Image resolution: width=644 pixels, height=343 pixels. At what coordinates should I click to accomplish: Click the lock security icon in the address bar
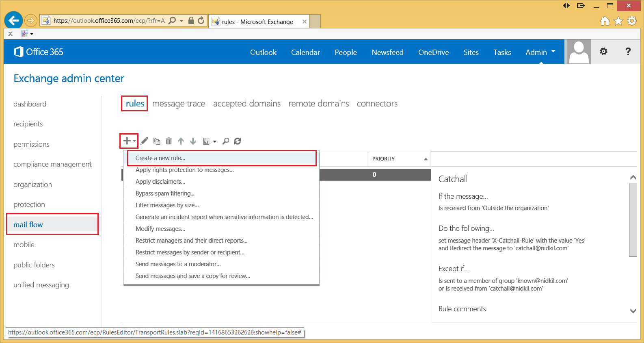(191, 20)
